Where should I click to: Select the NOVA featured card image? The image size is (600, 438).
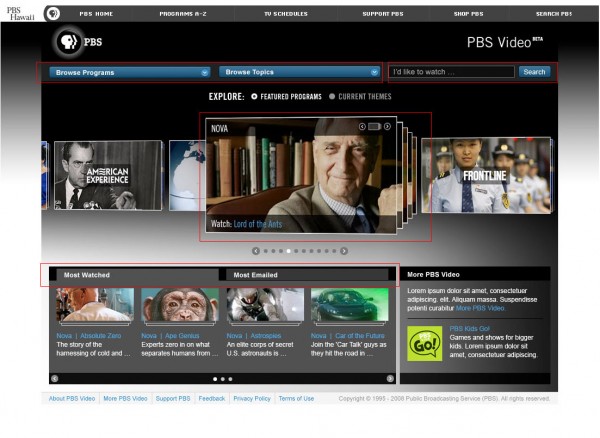pyautogui.click(x=301, y=175)
